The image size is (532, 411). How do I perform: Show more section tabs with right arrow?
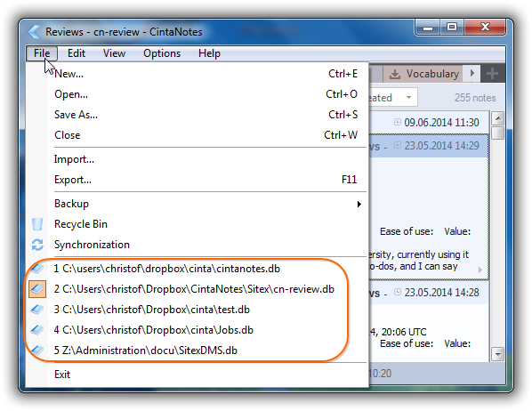tap(472, 73)
